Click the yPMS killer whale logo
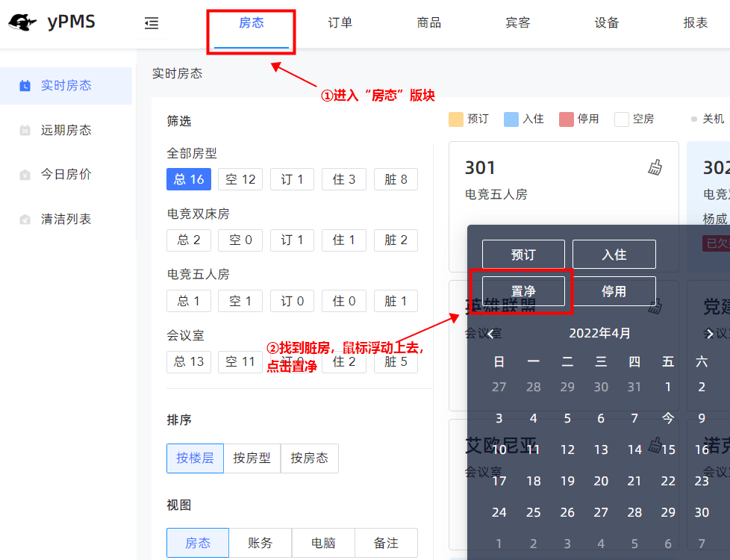The image size is (730, 560). [22, 22]
